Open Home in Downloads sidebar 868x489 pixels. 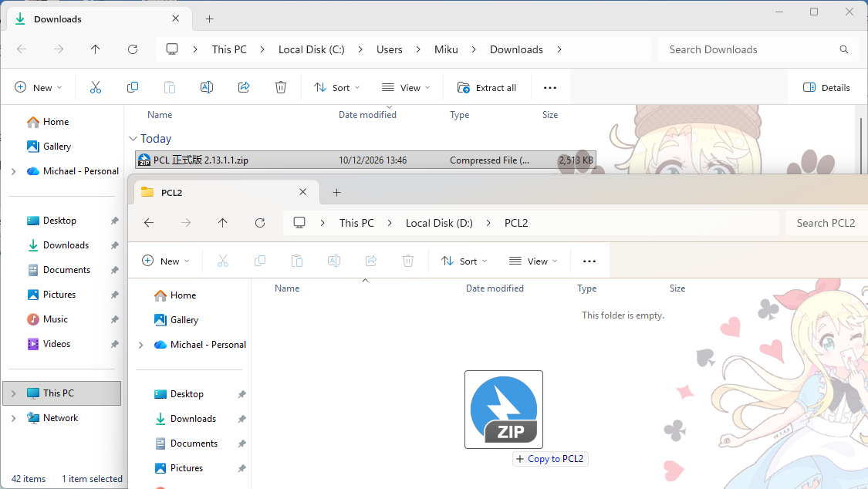point(48,122)
